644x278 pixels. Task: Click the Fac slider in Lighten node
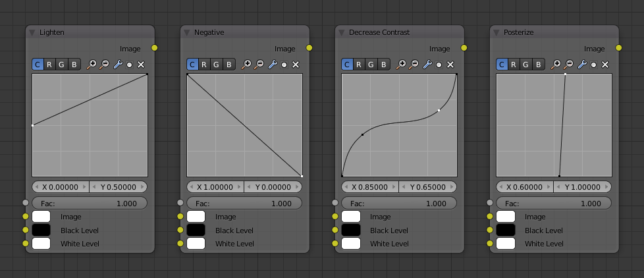coord(90,204)
